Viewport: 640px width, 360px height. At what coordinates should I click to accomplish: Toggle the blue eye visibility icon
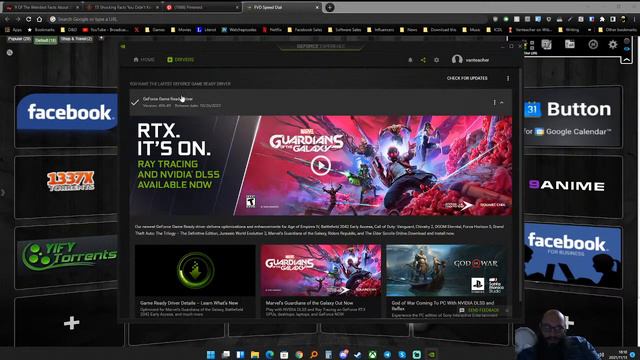(627, 49)
